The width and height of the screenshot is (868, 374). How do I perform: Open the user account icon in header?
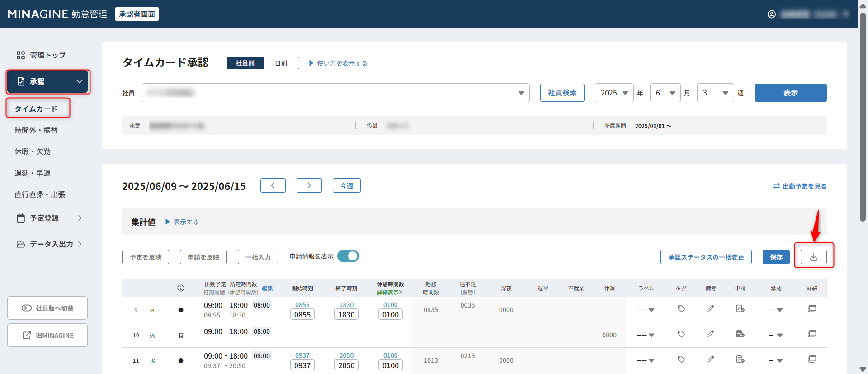click(772, 14)
